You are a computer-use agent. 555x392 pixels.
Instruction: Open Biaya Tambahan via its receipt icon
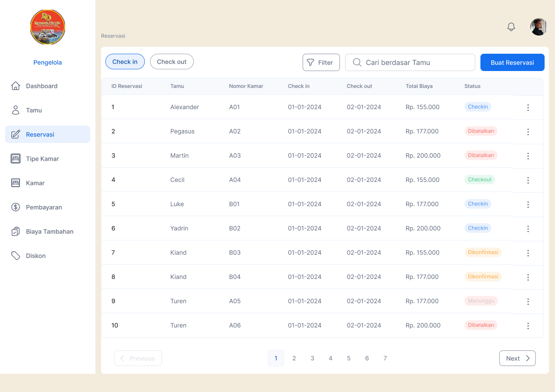click(x=16, y=231)
